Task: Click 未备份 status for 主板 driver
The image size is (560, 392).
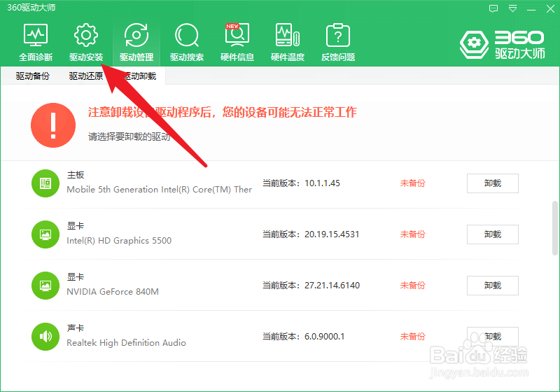Action: [412, 183]
